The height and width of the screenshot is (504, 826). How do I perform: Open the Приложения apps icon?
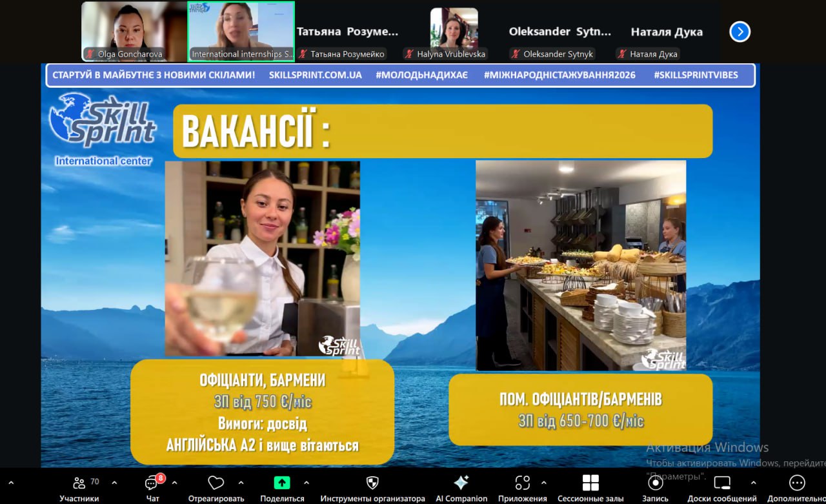click(x=522, y=483)
